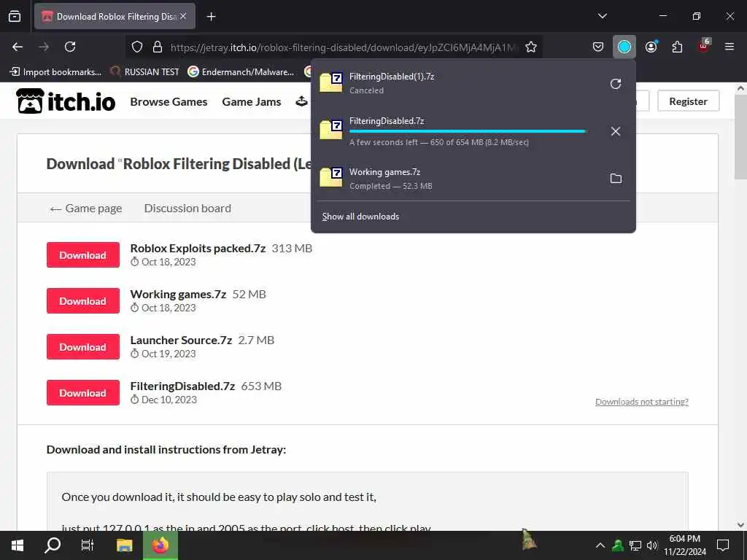This screenshot has width=747, height=560.
Task: Open Game Jams in itch.io nav
Action: [252, 102]
